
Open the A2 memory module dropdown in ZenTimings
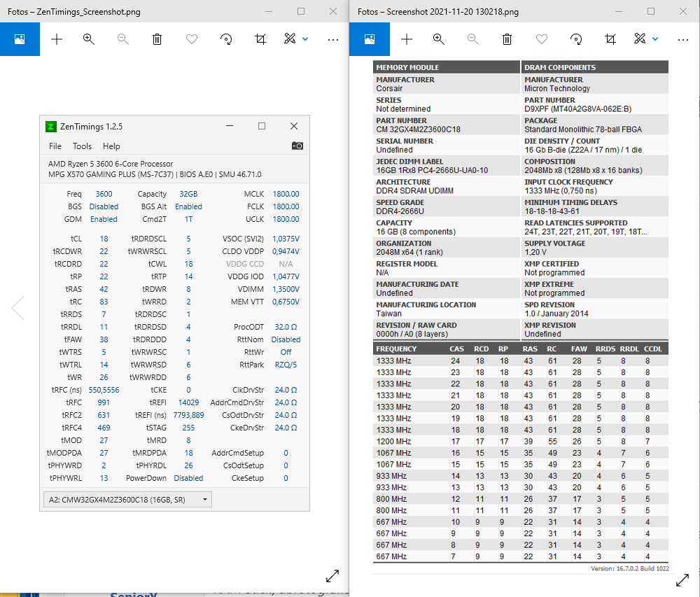[x=205, y=499]
